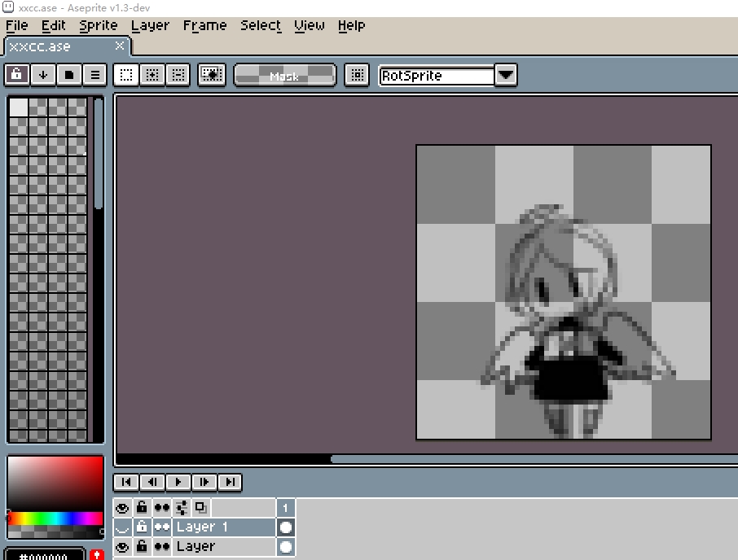
Task: Hide the bottom Layer
Action: coord(122,547)
